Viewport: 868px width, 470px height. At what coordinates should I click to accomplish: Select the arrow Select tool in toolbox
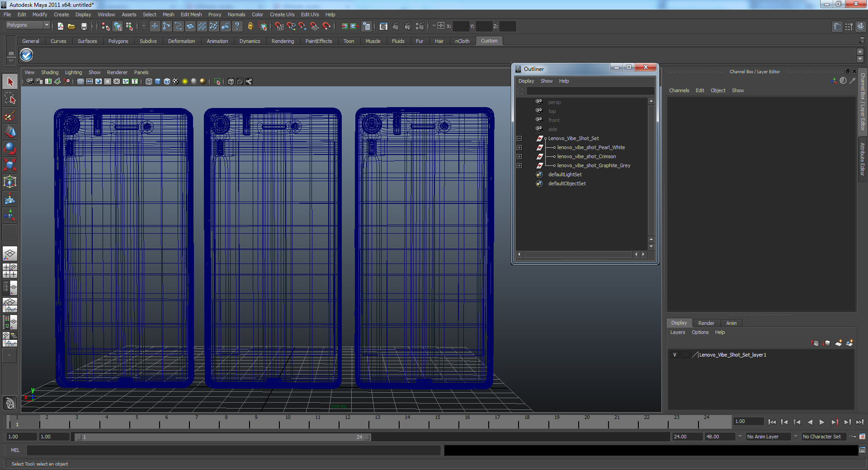[x=10, y=82]
